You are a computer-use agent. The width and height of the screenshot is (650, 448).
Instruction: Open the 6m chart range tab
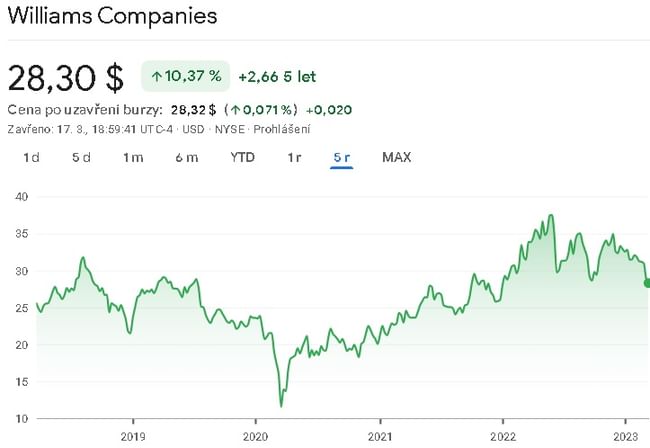(x=186, y=157)
